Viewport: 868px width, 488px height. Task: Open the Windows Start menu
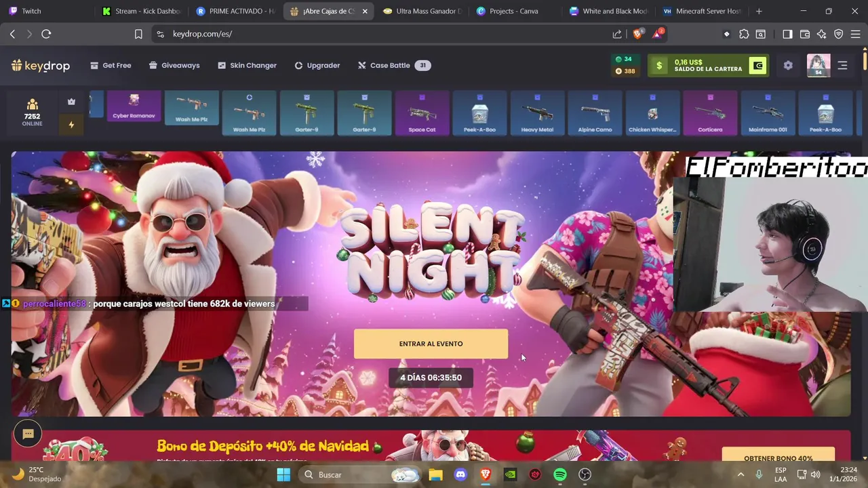coord(283,474)
